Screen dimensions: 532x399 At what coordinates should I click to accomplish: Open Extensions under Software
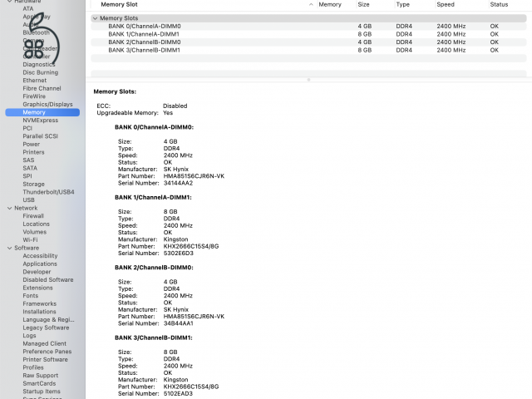37,288
